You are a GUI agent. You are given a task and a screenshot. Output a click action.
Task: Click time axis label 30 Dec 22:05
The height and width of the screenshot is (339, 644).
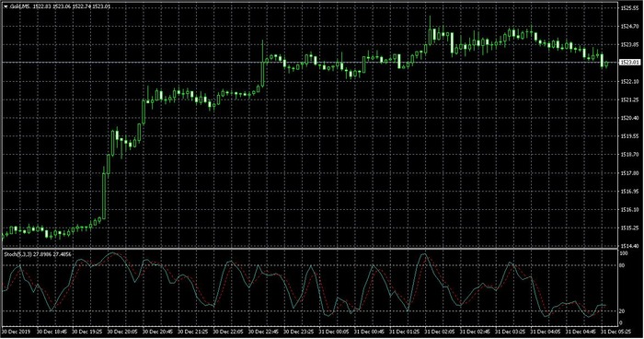(x=228, y=332)
